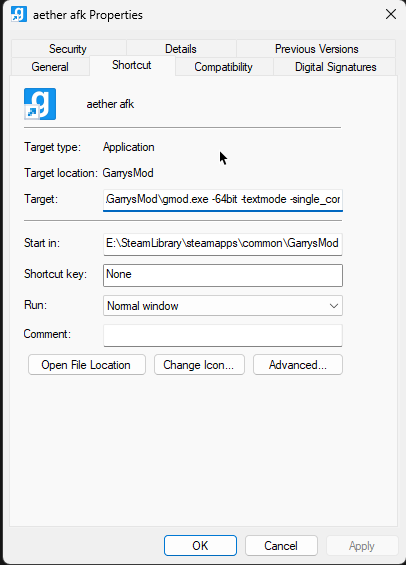Open the Run window-mode dropdown
This screenshot has width=406, height=565.
pyautogui.click(x=223, y=306)
